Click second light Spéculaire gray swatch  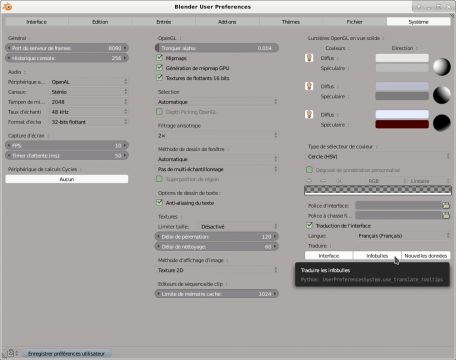point(402,96)
